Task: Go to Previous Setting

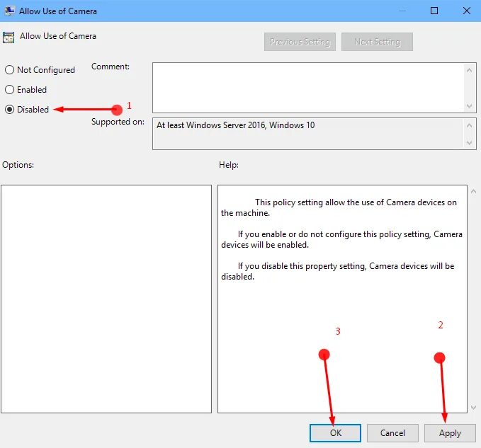Action: pyautogui.click(x=300, y=42)
